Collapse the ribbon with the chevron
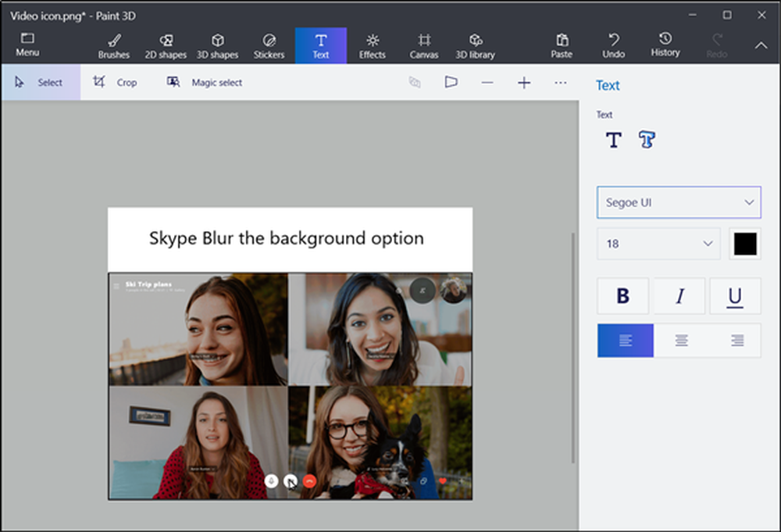The width and height of the screenshot is (781, 532). (x=761, y=45)
